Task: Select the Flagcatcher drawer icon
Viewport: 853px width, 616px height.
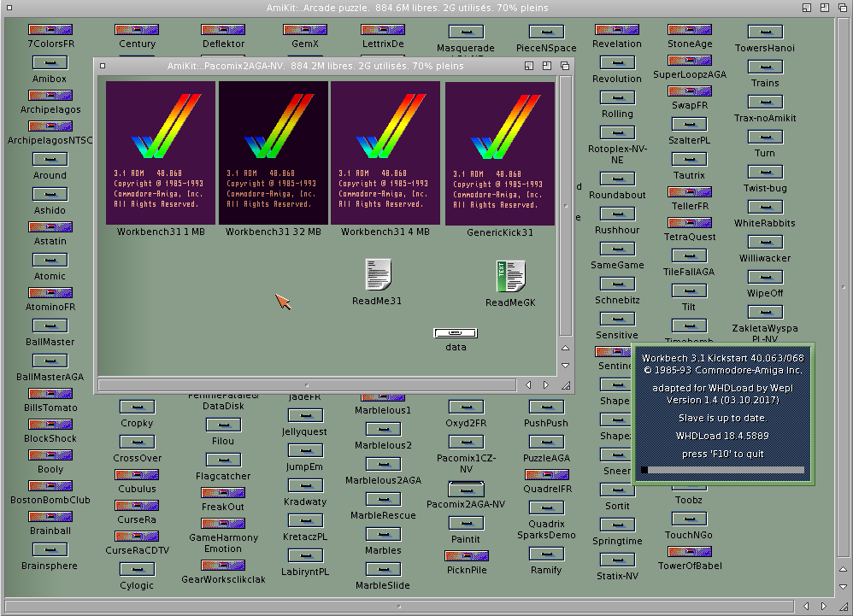Action: click(x=223, y=460)
